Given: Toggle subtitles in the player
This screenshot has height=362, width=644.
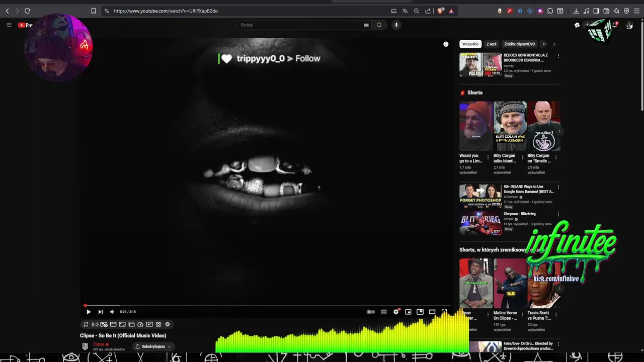Looking at the screenshot, I should 384,312.
